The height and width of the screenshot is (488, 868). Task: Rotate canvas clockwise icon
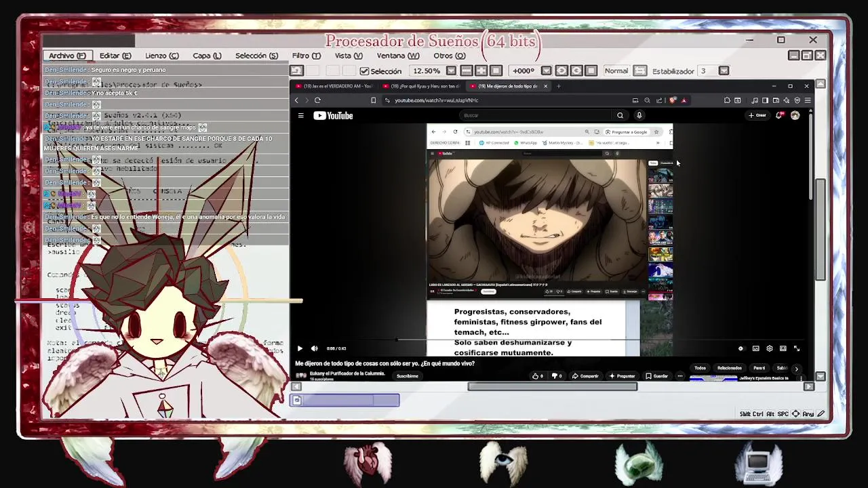(x=576, y=70)
